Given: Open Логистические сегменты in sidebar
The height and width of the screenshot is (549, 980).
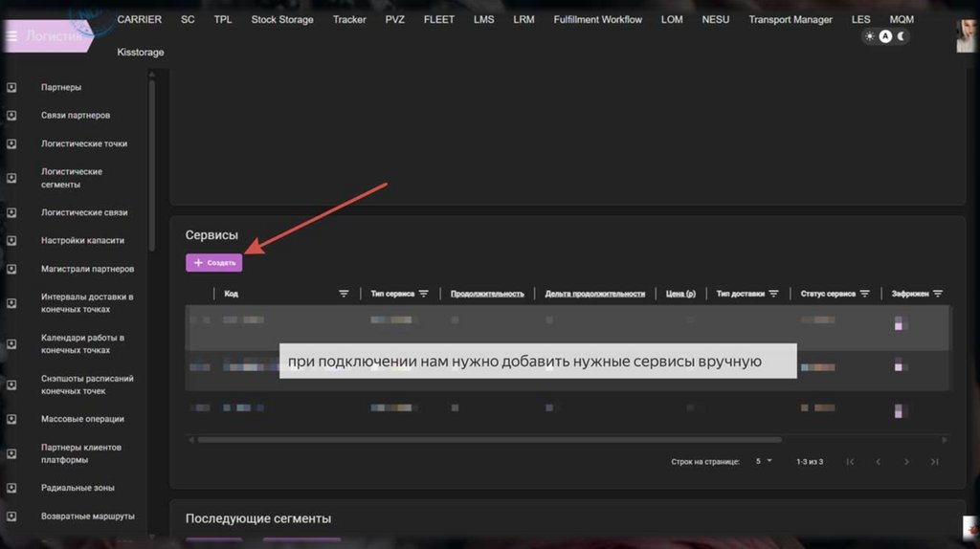Looking at the screenshot, I should [72, 178].
